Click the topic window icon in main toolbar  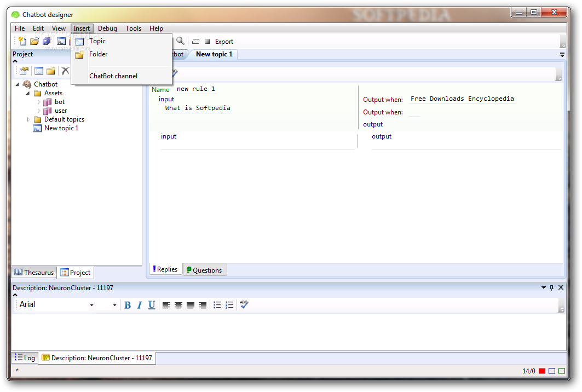click(61, 41)
